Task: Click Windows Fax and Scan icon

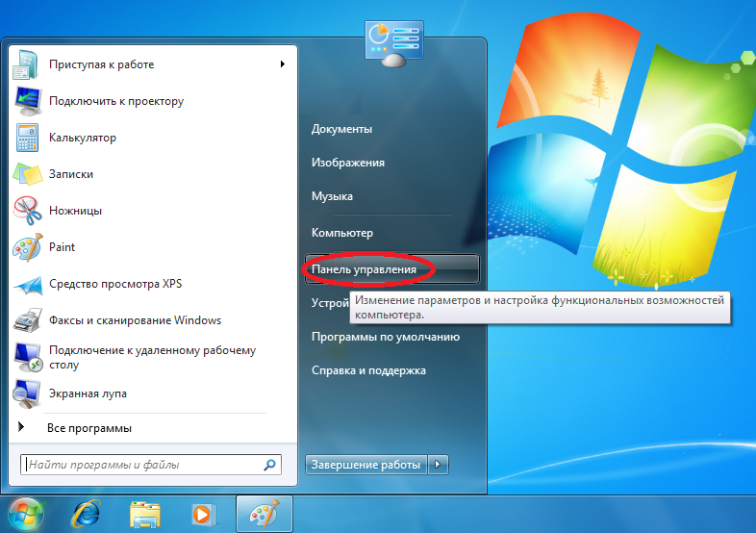Action: [x=27, y=320]
